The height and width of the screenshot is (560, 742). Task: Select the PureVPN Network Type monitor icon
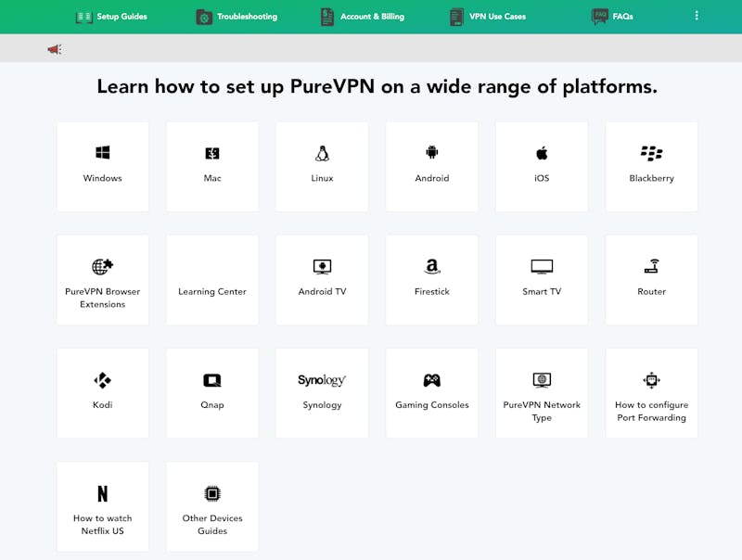[542, 380]
